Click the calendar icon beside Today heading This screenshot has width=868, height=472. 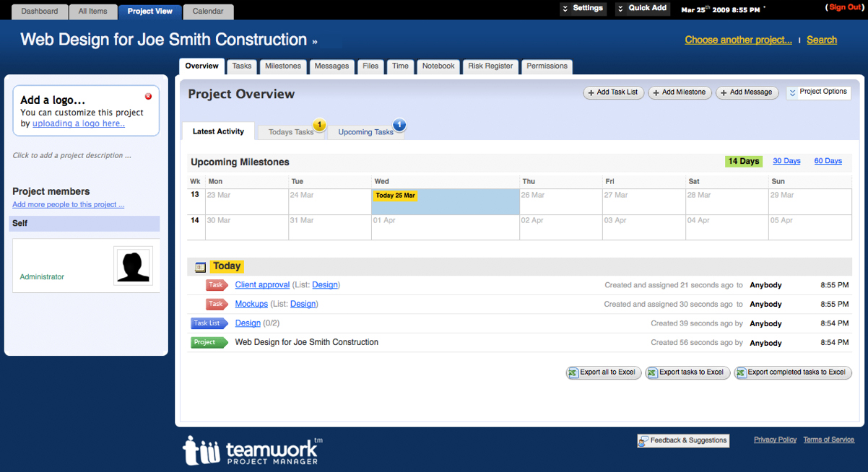click(x=200, y=267)
